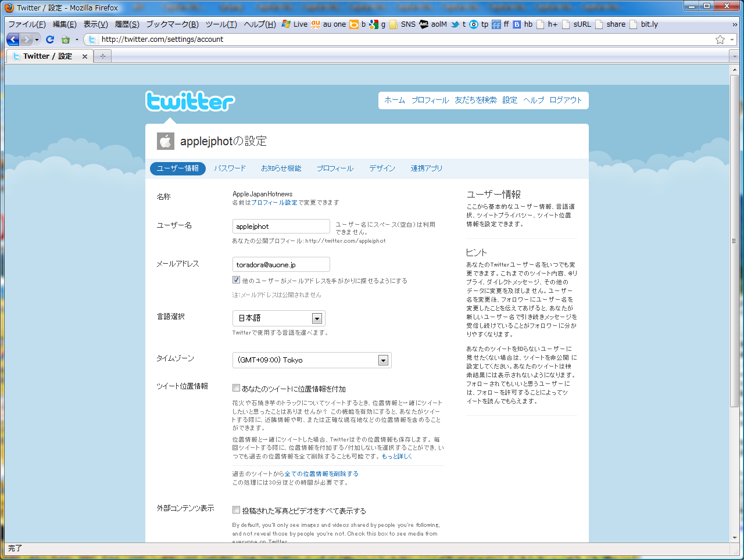The width and height of the screenshot is (744, 560).
Task: Uncheck 'find me by email address' checkbox
Action: (236, 280)
